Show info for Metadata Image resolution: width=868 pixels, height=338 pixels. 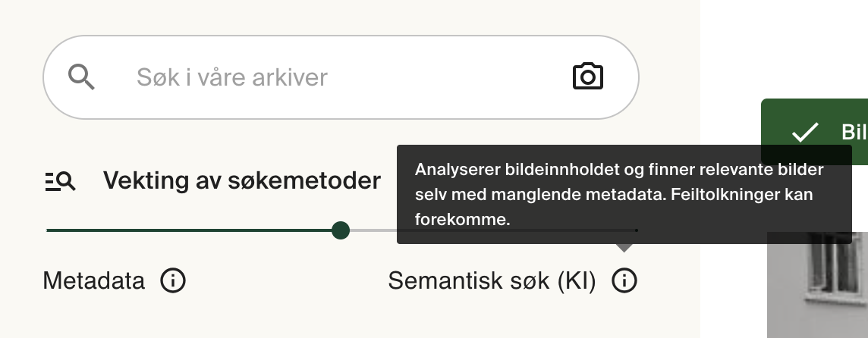pos(173,281)
